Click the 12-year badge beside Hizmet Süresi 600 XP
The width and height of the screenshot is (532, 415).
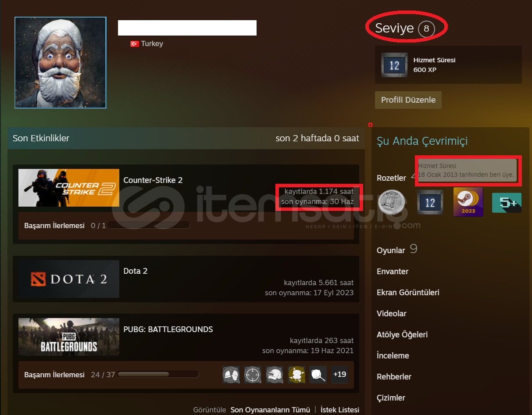click(x=394, y=65)
